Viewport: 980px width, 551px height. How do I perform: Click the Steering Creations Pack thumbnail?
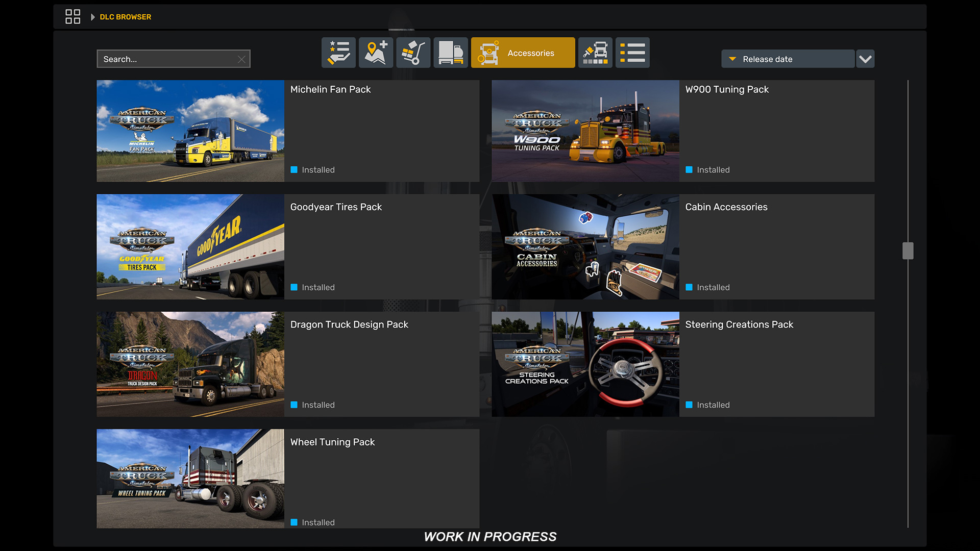point(585,364)
